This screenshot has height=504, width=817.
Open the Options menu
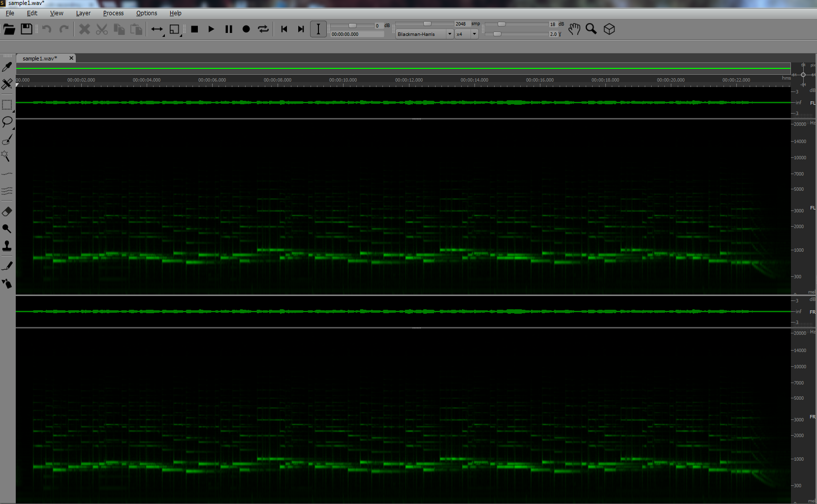147,13
